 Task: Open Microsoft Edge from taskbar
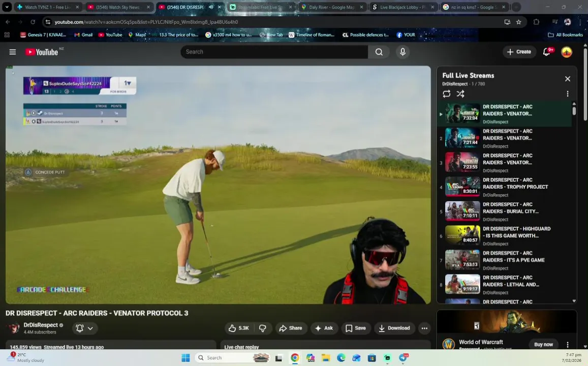pos(341,358)
